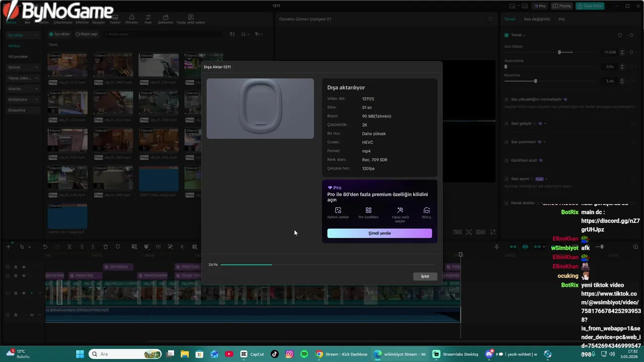The image size is (644, 362).
Task: Click the Yapay zeka araçları icon
Action: click(x=400, y=211)
